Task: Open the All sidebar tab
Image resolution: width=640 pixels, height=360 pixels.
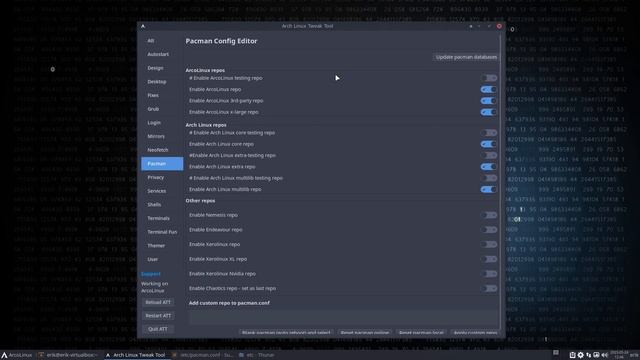Action: pos(162,40)
